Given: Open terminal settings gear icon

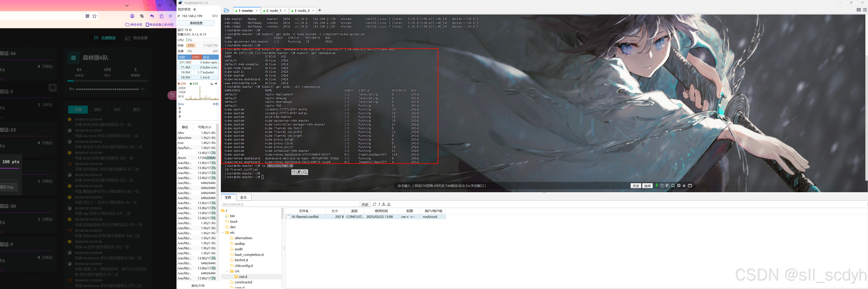Looking at the screenshot, I should point(679,186).
